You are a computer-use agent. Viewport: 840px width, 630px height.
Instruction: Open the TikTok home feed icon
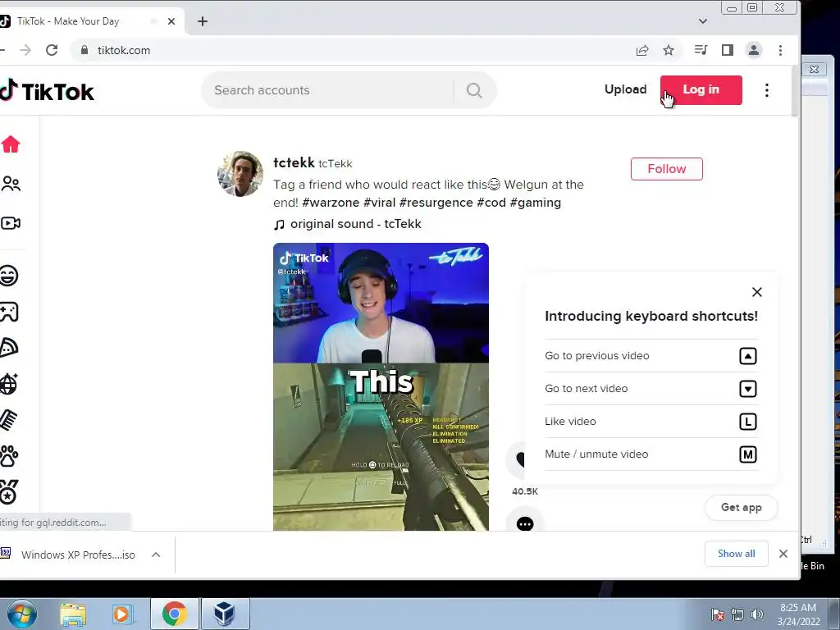click(x=10, y=144)
